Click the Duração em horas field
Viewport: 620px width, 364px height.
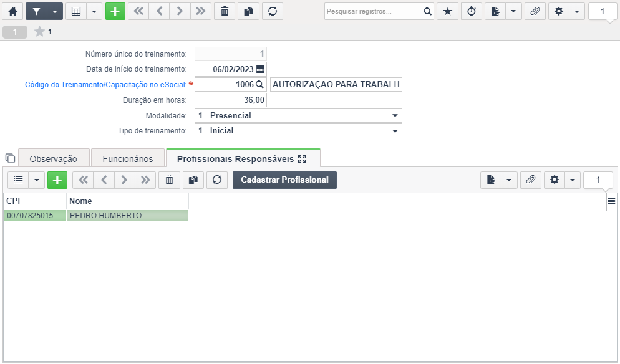click(231, 100)
